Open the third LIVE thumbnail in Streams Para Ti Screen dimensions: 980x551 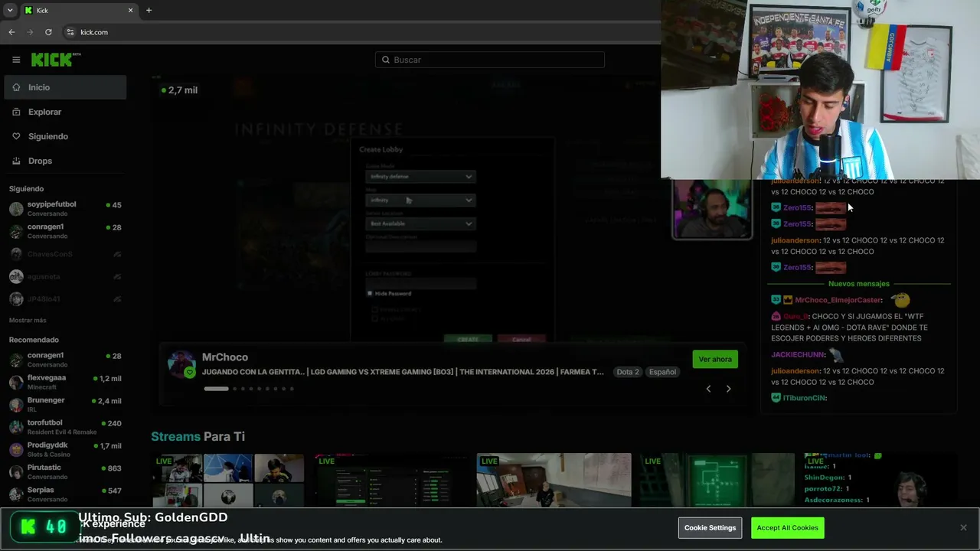(554, 480)
